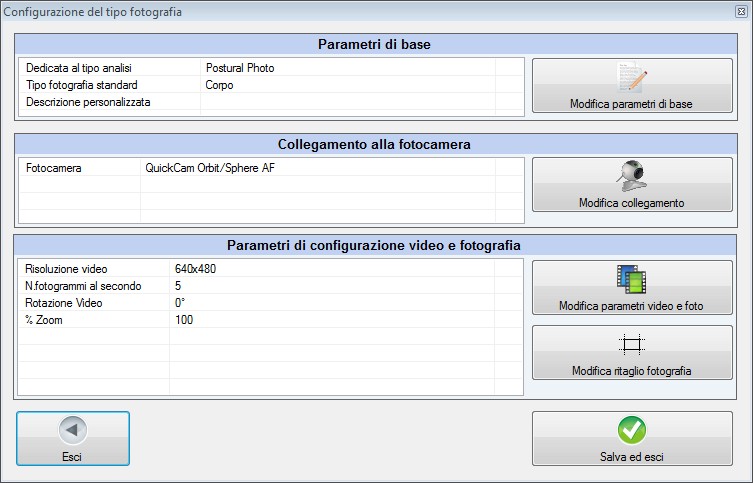Close the Configurazione del tipo fotografia dialog

click(x=741, y=12)
